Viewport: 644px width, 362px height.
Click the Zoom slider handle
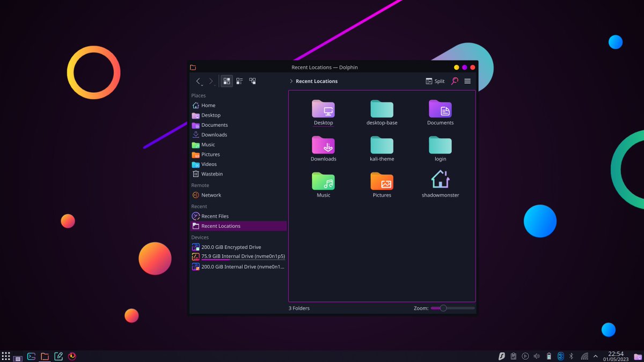pyautogui.click(x=443, y=308)
